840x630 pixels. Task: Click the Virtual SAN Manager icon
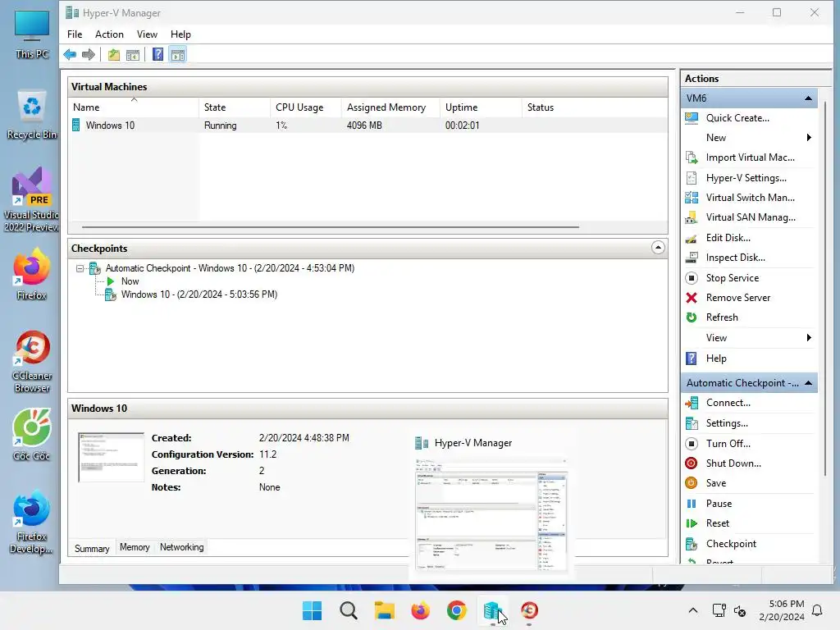pyautogui.click(x=692, y=217)
